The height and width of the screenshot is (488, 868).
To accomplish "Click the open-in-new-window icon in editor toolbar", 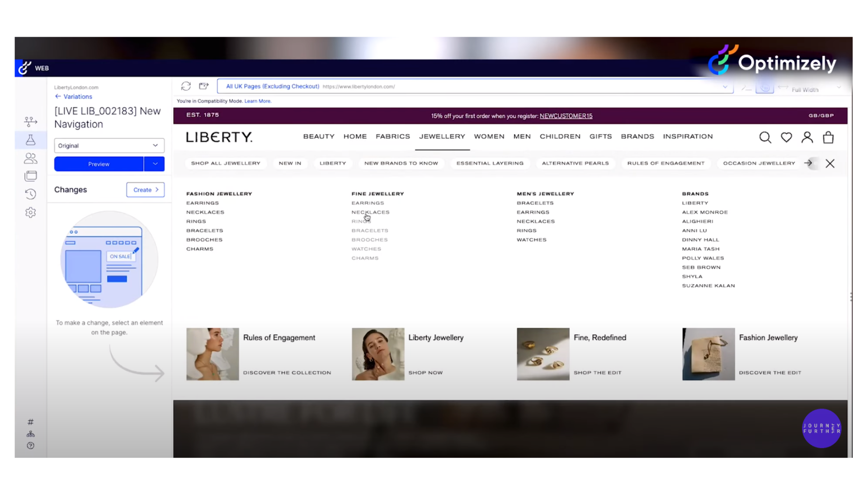I will click(204, 86).
